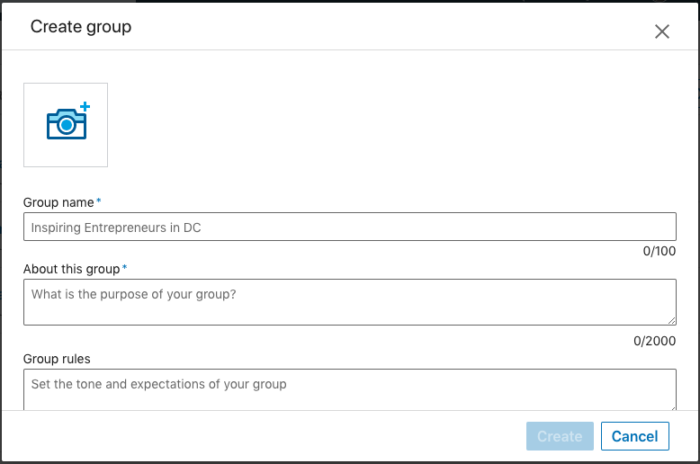Image resolution: width=700 pixels, height=464 pixels.
Task: Click the Set the tone placeholder text
Action: point(158,384)
